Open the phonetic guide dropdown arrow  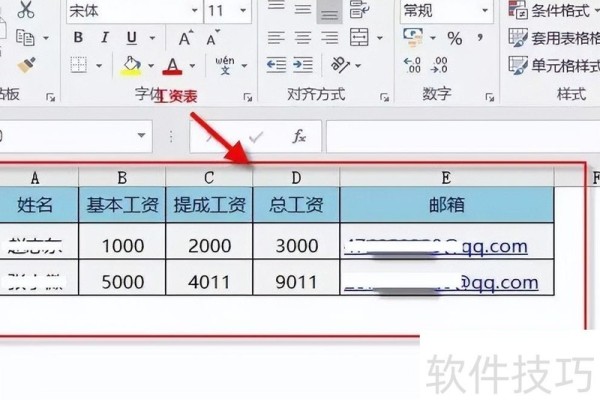(x=244, y=66)
